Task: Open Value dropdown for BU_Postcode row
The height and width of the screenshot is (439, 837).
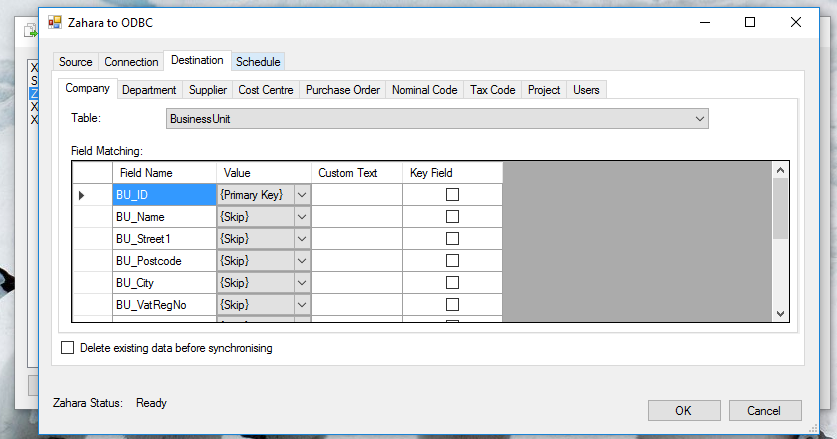Action: pos(302,261)
